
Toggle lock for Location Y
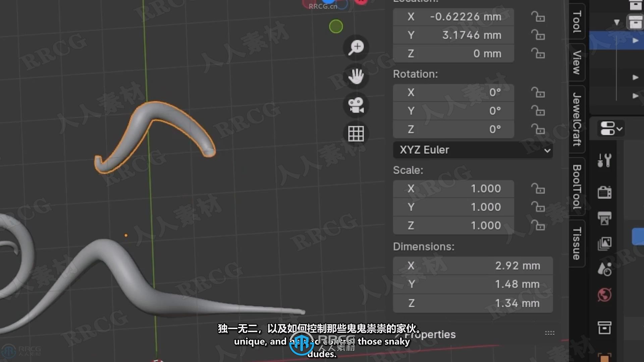click(538, 35)
